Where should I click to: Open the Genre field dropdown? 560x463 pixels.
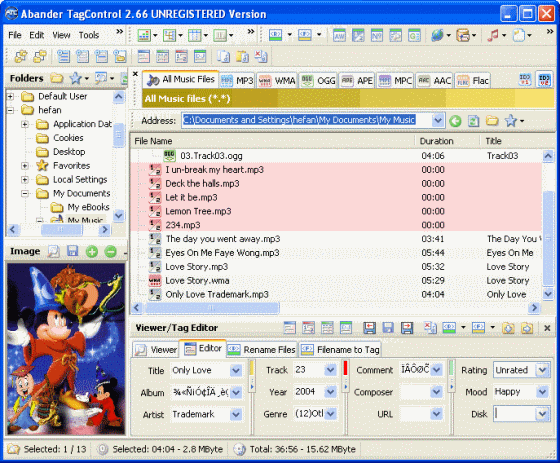330,414
